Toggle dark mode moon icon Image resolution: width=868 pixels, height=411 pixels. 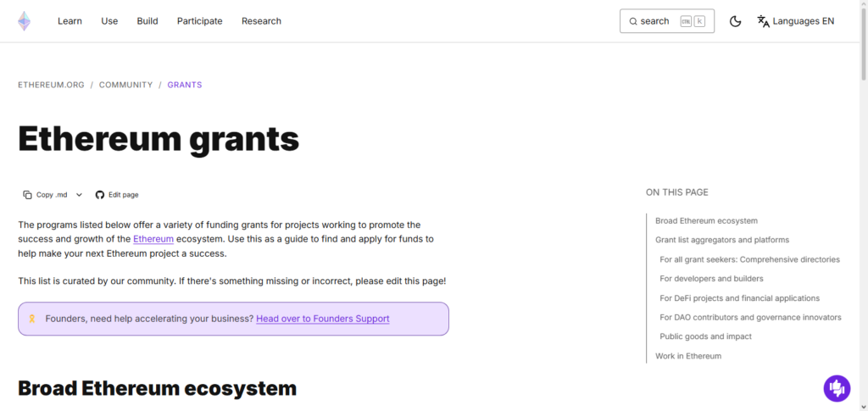735,21
